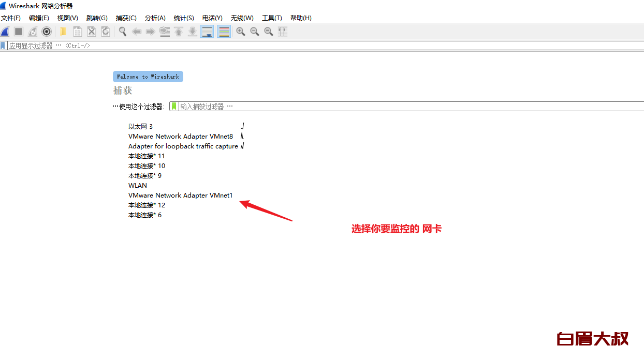
Task: Jump to the last packet icon
Action: point(193,32)
